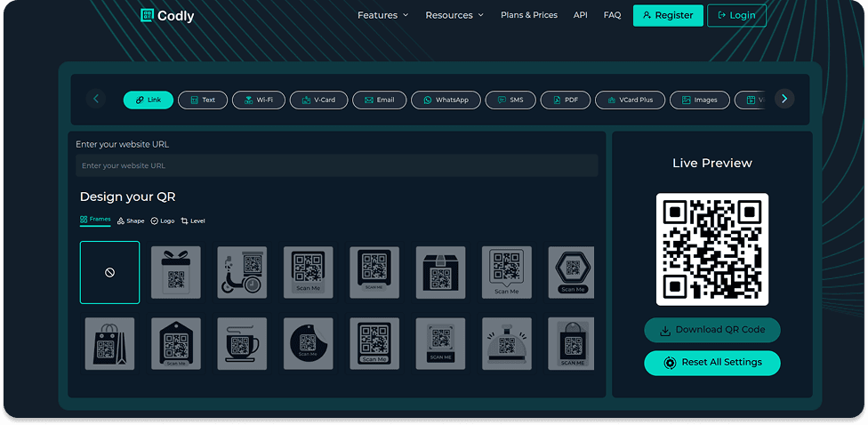Select the gift box QR frame
This screenshot has width=868, height=425.
tap(176, 272)
